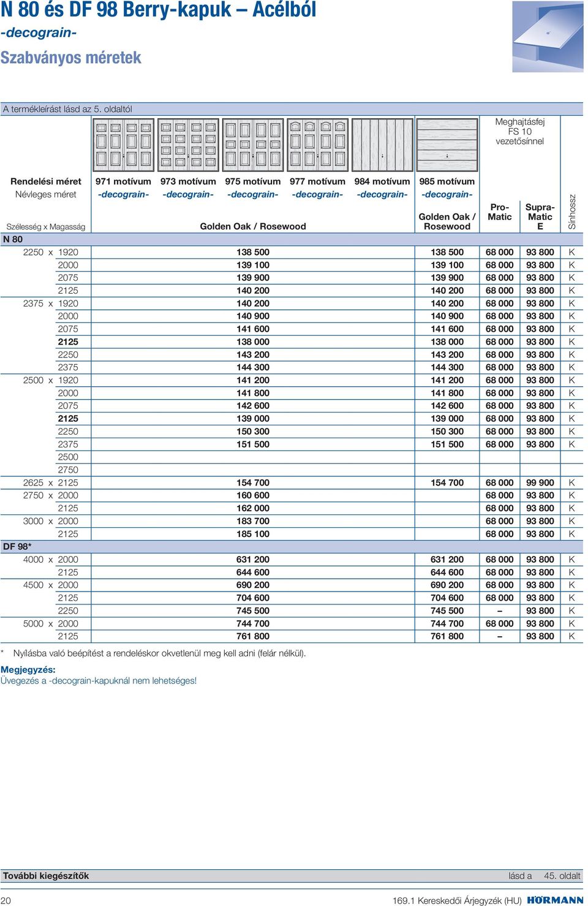The height and width of the screenshot is (906, 588).
Task: Click the '139 100' price in the wide Golden Oak column
Action: 253,265
